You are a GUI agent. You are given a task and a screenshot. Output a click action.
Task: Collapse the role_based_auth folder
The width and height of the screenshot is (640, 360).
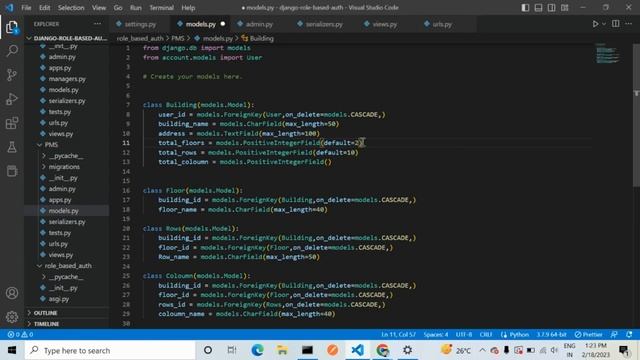(68, 266)
